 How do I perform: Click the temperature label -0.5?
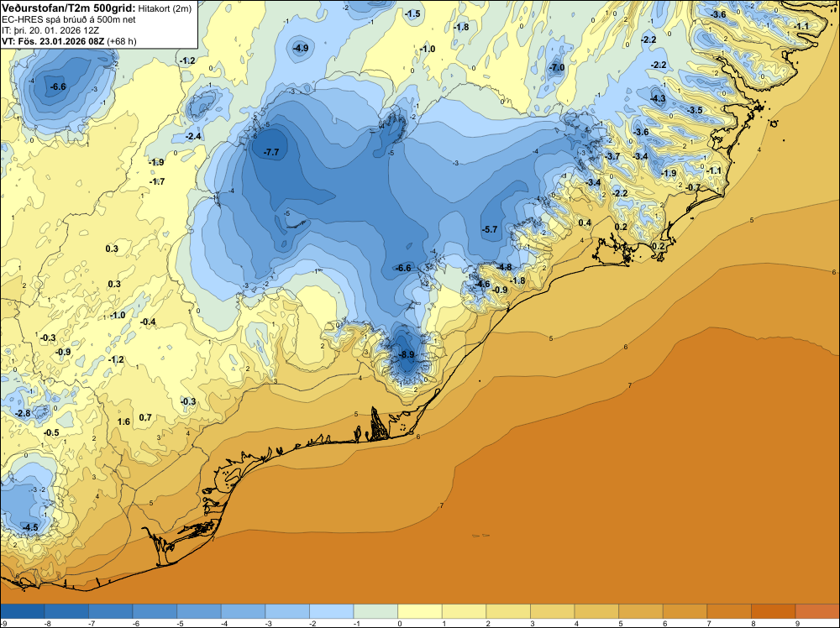point(51,432)
